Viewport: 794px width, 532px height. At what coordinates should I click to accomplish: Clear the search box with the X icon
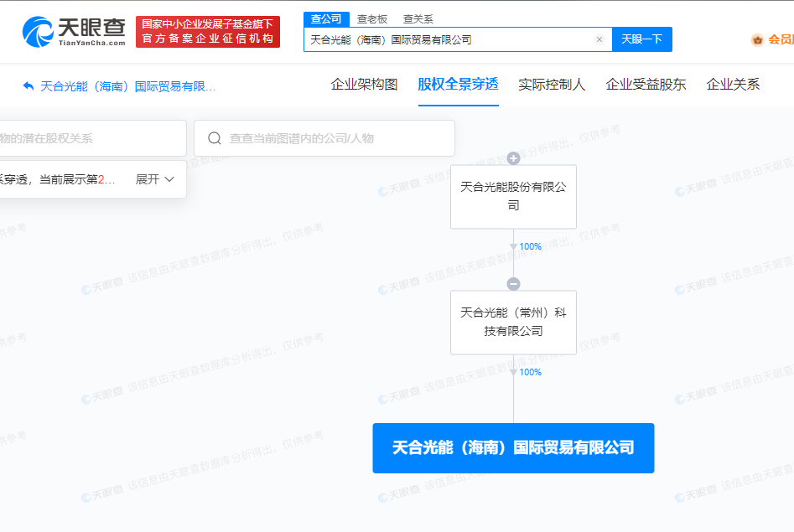tap(599, 39)
